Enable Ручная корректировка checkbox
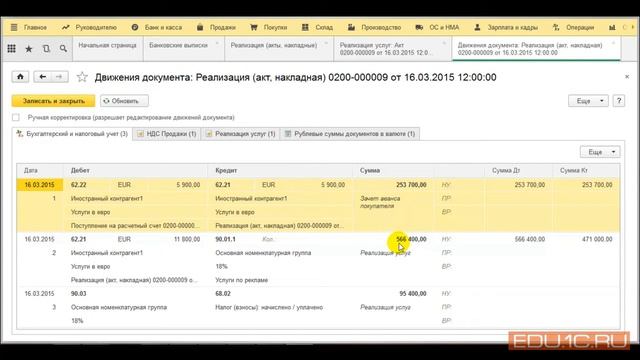 16,118
